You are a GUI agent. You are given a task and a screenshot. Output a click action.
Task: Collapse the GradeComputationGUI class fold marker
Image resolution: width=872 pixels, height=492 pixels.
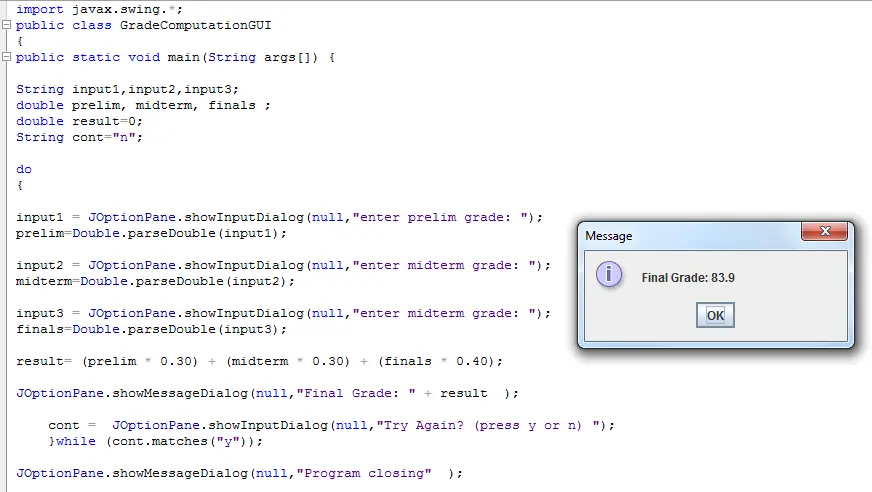(6, 26)
